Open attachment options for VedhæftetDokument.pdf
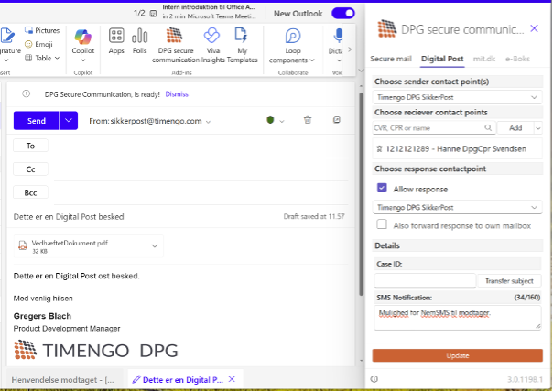Image resolution: width=553 pixels, height=392 pixels. click(x=155, y=246)
